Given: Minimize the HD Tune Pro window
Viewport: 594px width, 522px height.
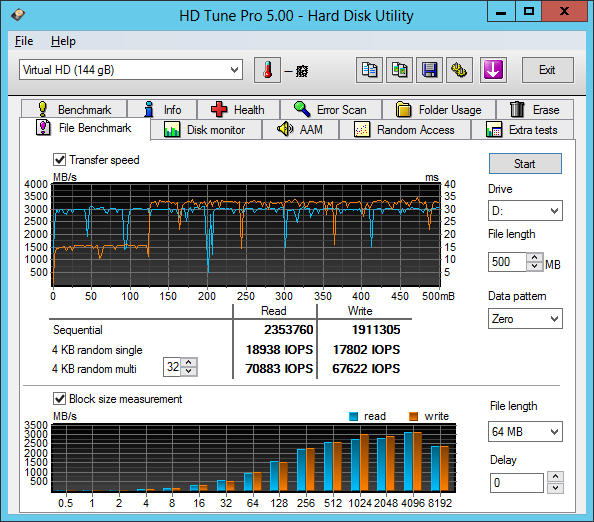Looking at the screenshot, I should pyautogui.click(x=501, y=11).
